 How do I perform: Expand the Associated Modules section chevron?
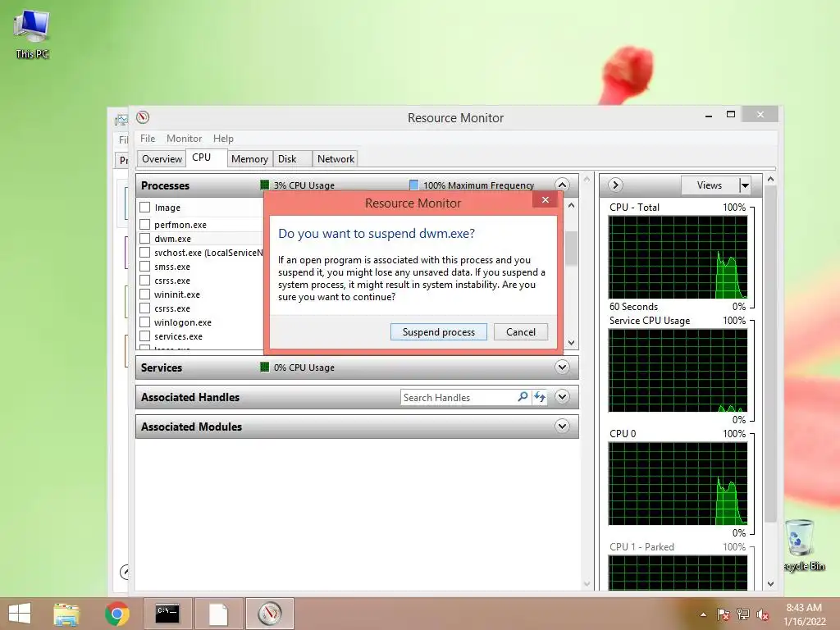562,427
